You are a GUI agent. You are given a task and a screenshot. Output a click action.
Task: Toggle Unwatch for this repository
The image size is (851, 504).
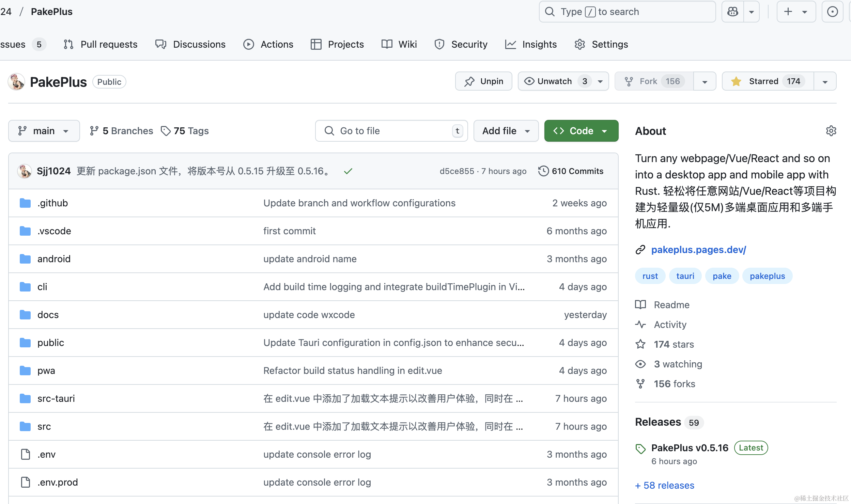coord(555,81)
